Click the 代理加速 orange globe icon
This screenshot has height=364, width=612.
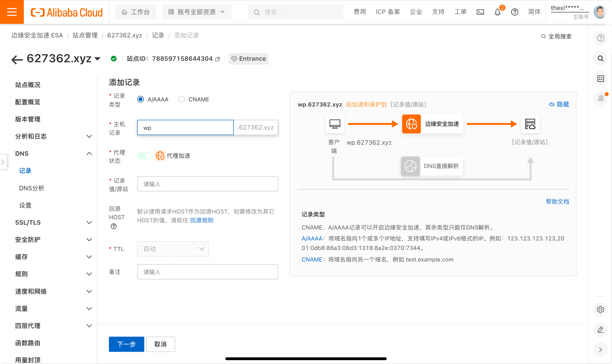(160, 156)
